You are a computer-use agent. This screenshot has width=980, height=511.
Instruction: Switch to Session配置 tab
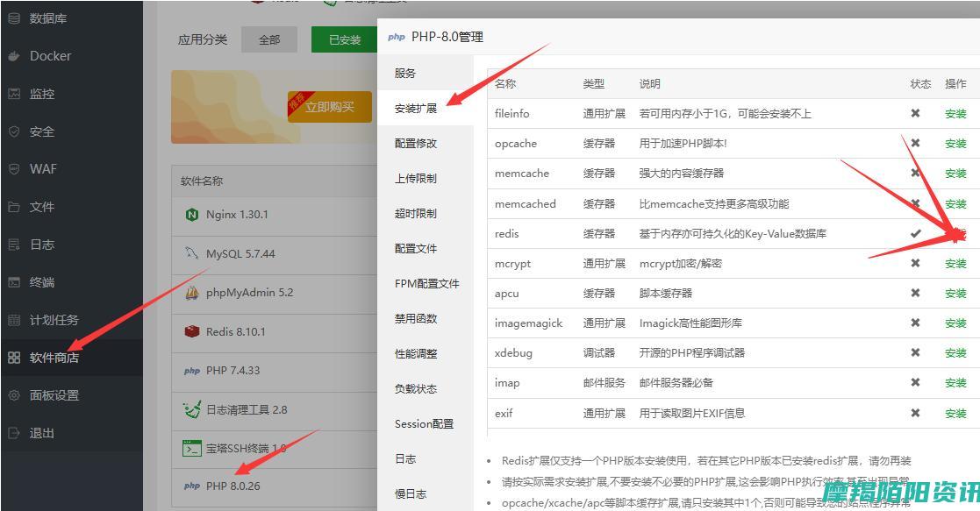point(426,423)
